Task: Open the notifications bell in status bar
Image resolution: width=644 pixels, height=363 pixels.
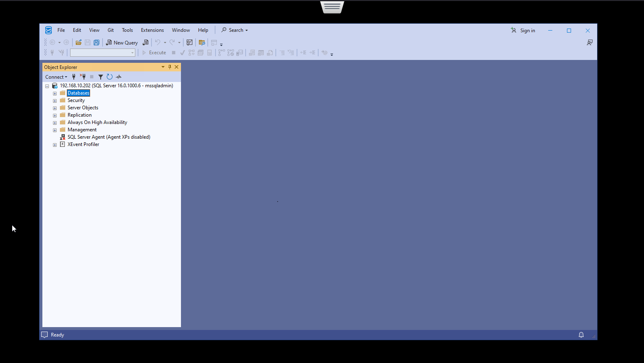Action: point(581,335)
